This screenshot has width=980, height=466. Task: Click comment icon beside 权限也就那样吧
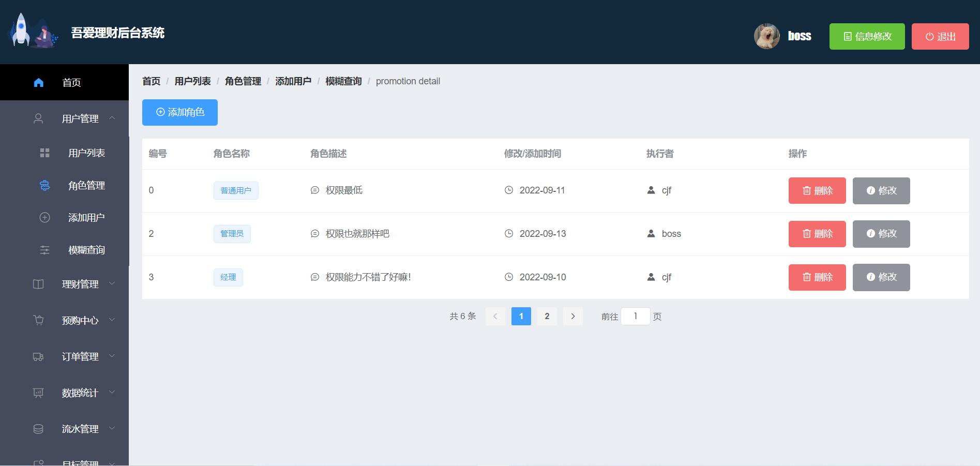pos(315,233)
